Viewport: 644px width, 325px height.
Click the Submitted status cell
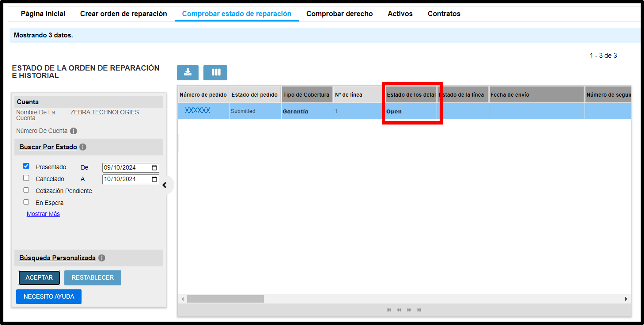[x=255, y=111]
